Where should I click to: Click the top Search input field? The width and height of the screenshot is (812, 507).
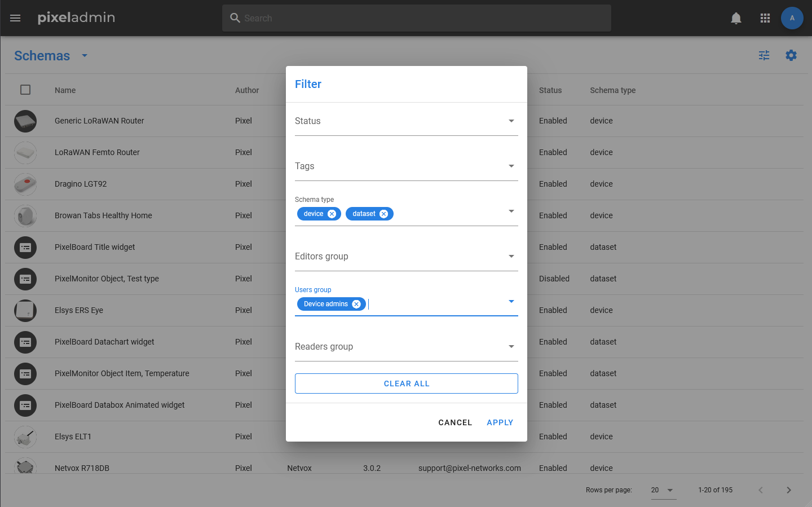pos(416,18)
